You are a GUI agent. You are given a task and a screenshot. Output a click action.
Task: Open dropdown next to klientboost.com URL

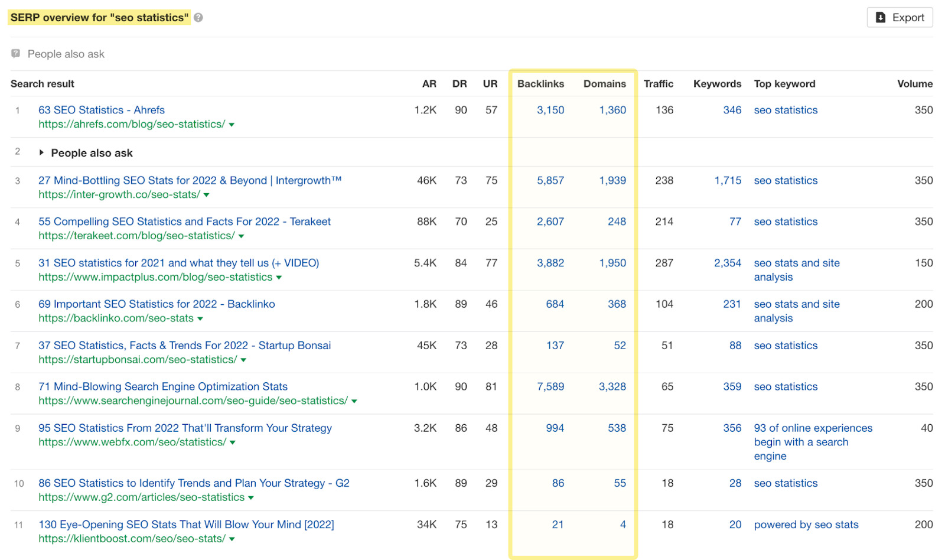(232, 539)
